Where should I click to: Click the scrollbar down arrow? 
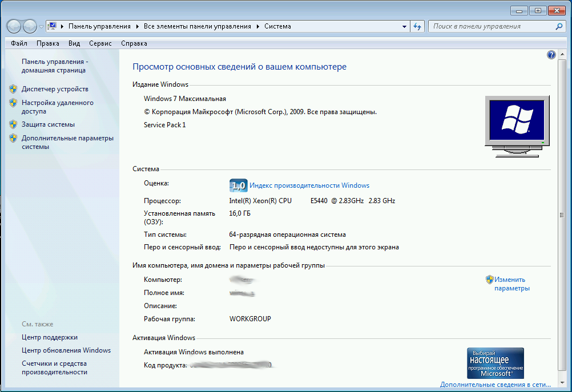562,383
